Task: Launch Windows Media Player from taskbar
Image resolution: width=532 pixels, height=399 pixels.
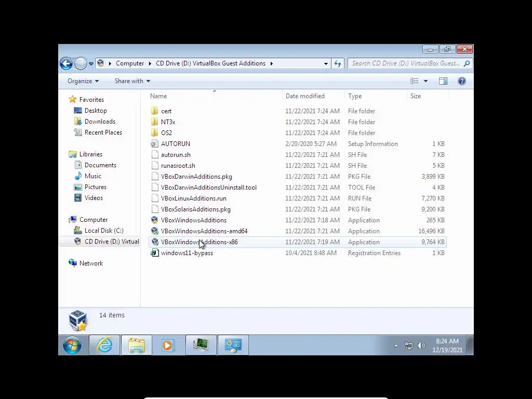Action: [168, 345]
